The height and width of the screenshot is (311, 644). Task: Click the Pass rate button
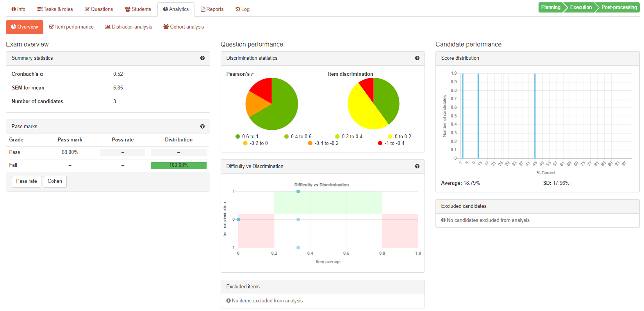click(x=27, y=181)
